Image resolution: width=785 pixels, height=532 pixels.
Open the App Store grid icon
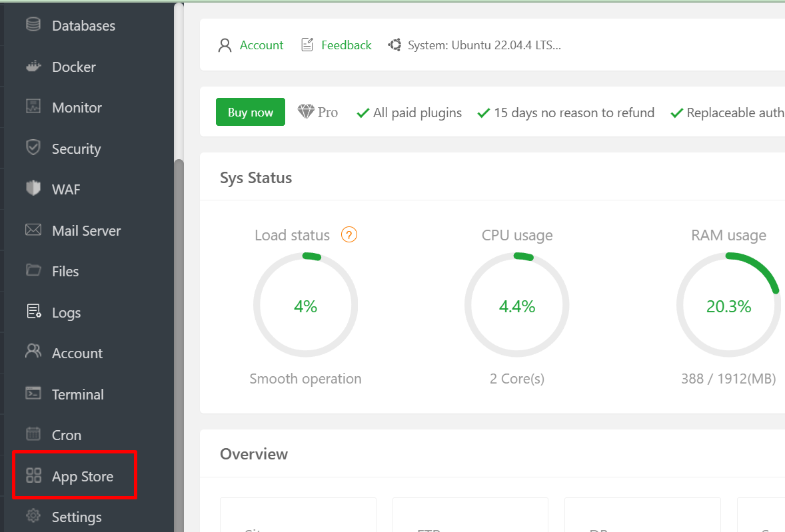33,475
